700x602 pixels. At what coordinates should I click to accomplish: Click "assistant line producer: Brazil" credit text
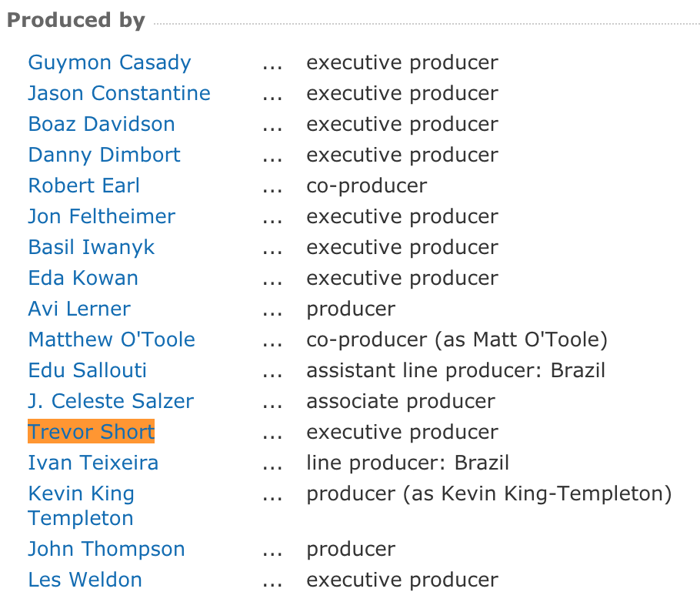(x=455, y=370)
